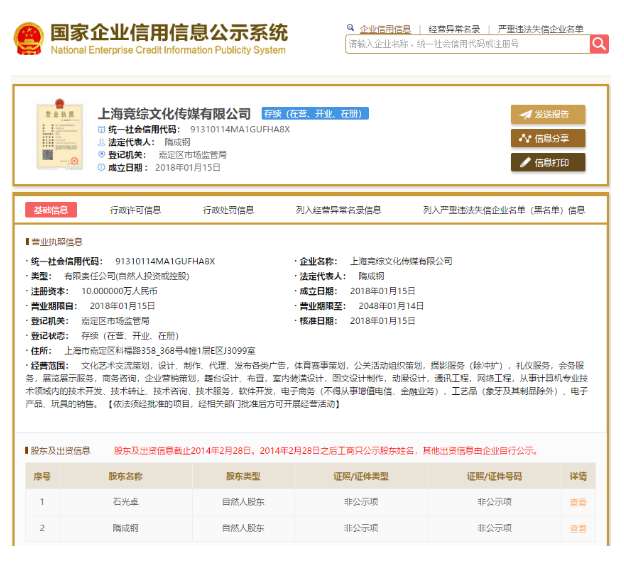The height and width of the screenshot is (563, 624).
Task: Click the 证照/证件类型 column header
Action: click(x=361, y=476)
